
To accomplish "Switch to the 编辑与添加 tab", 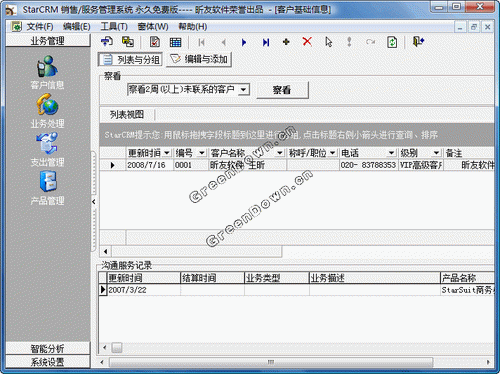I will (x=199, y=60).
